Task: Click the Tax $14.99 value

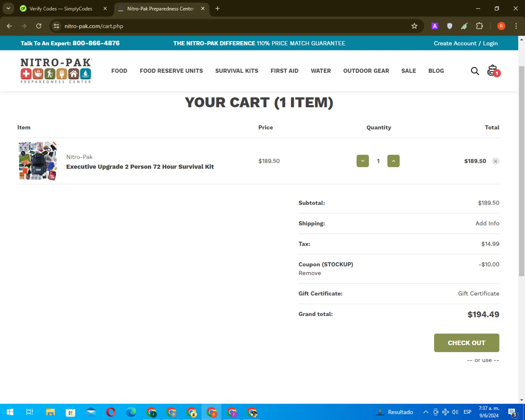Action: (490, 244)
